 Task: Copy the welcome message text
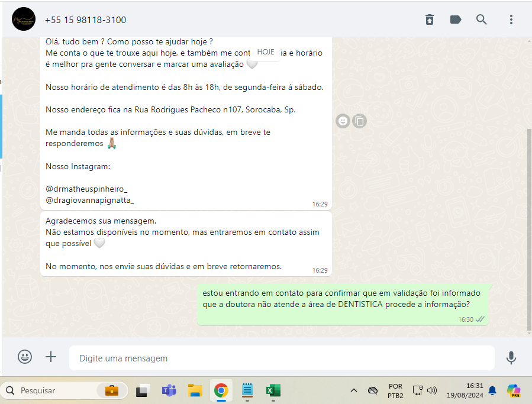pyautogui.click(x=359, y=121)
